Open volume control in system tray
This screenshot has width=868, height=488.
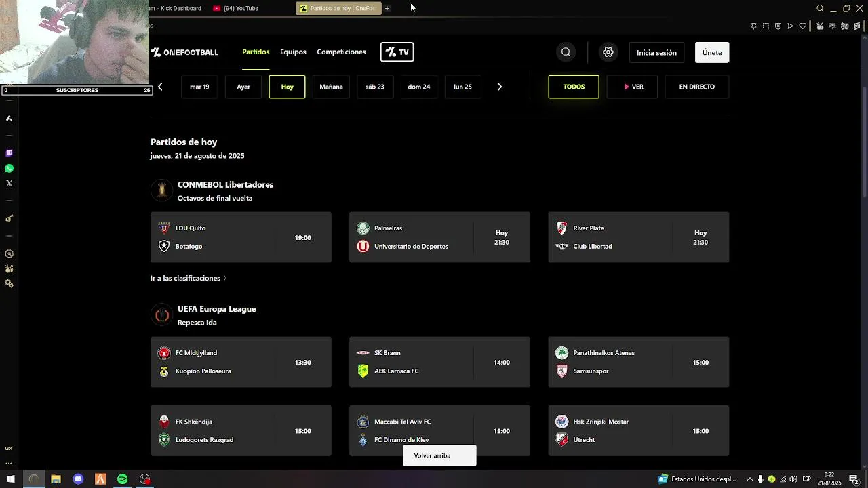click(793, 479)
